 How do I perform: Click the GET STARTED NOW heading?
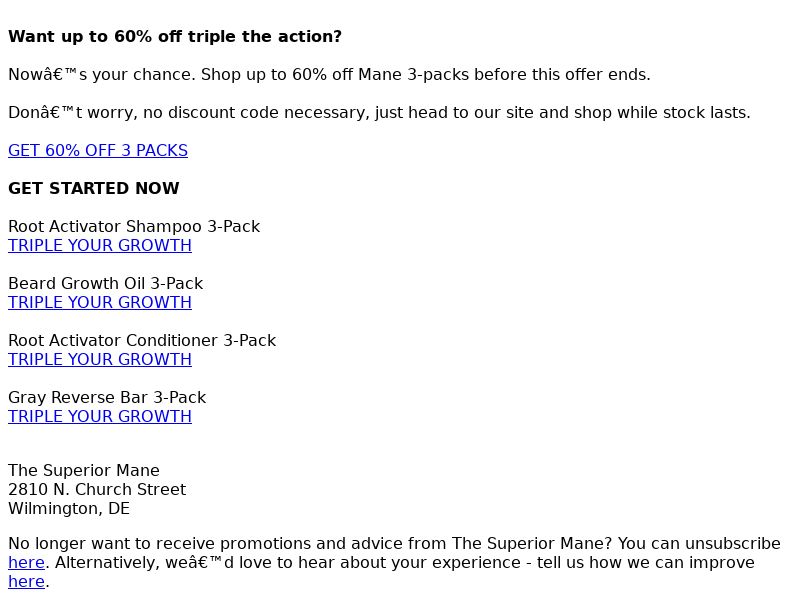pos(94,188)
